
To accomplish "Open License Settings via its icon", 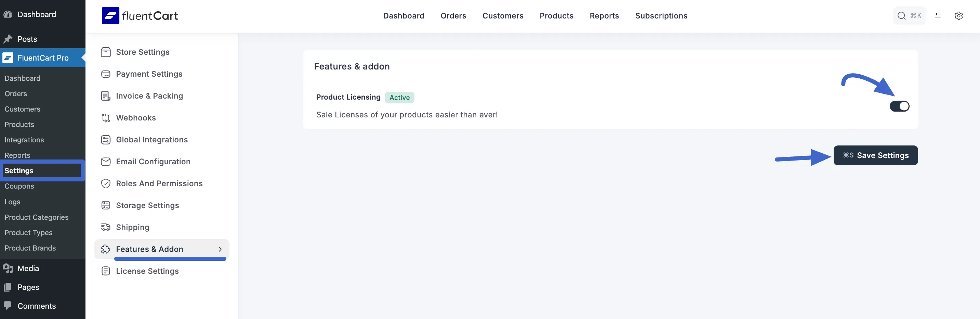I will tap(106, 271).
